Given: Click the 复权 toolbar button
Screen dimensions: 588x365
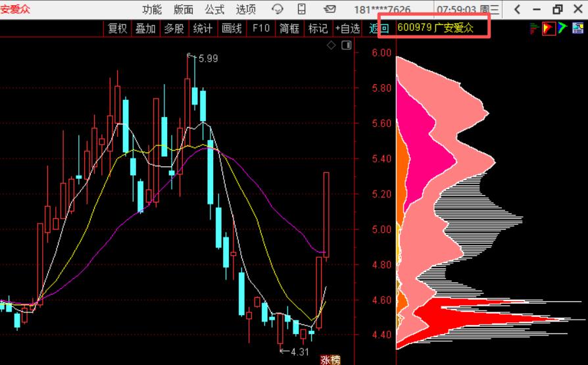Looking at the screenshot, I should 117,28.
